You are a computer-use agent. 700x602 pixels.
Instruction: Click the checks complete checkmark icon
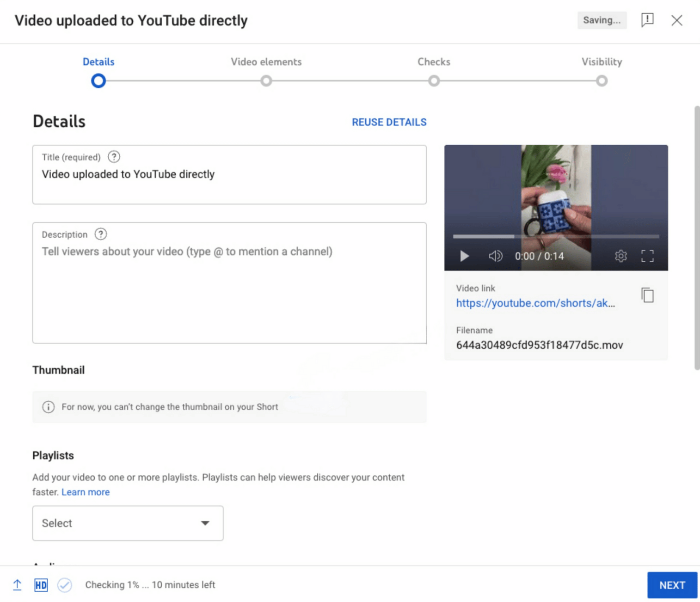point(65,585)
